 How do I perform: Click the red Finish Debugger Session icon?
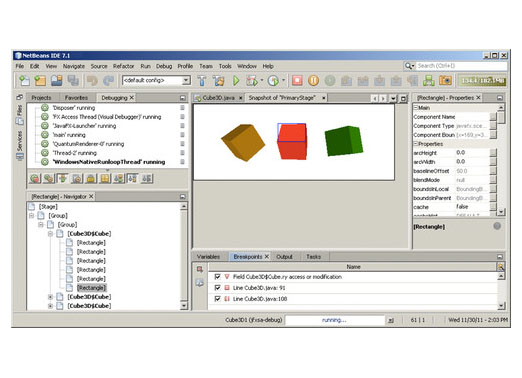(297, 81)
